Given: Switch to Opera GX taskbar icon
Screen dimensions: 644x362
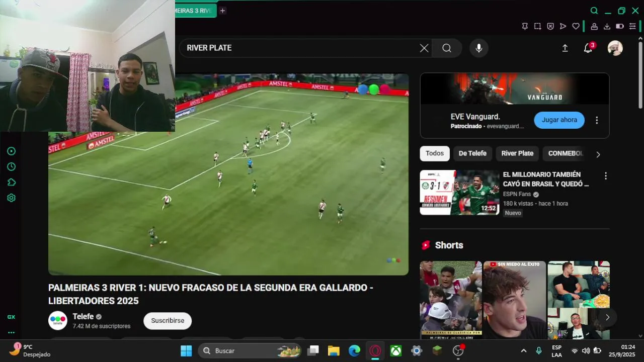Looking at the screenshot, I should pos(375,351).
